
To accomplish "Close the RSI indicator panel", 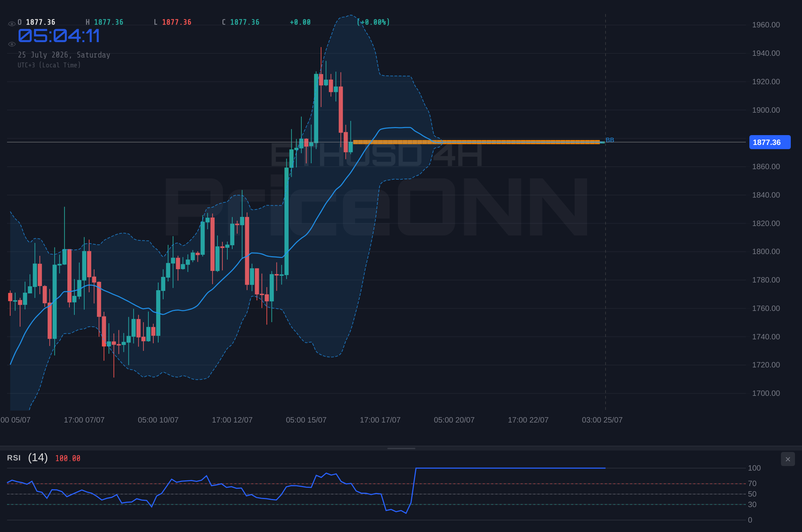I will [788, 459].
